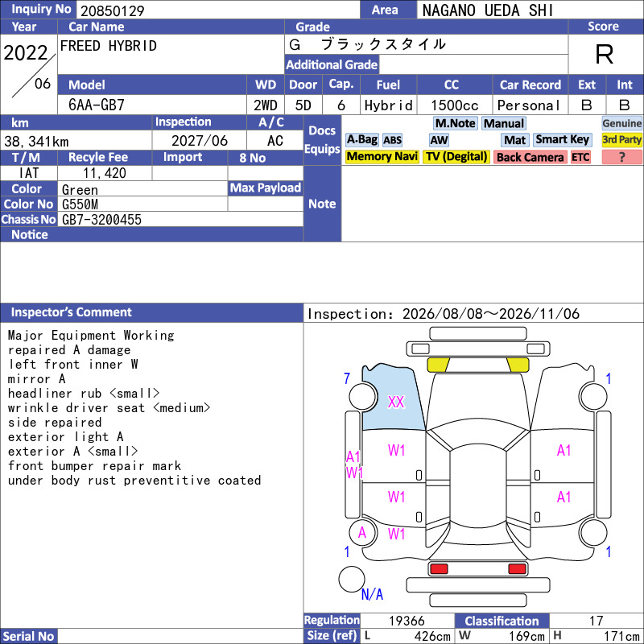
Task: Click the model code 6AA-GB7
Action: point(97,105)
